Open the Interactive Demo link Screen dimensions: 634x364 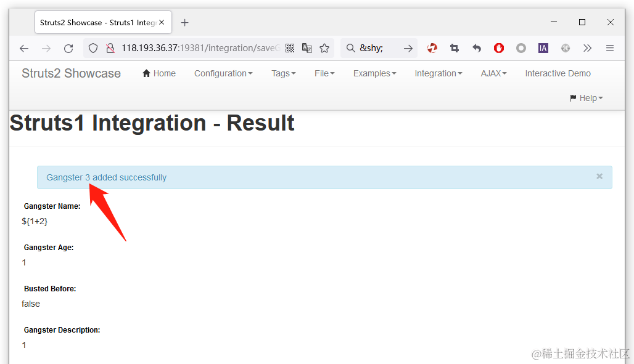pyautogui.click(x=558, y=73)
